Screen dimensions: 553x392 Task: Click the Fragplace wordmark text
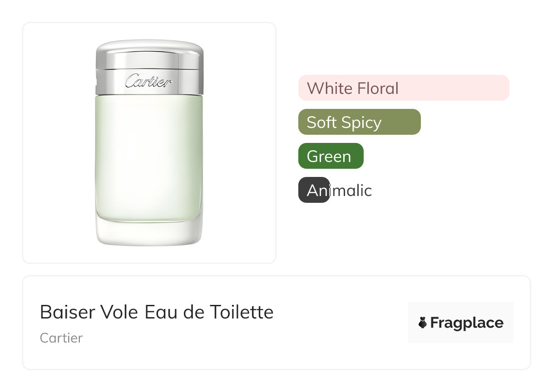click(x=467, y=323)
